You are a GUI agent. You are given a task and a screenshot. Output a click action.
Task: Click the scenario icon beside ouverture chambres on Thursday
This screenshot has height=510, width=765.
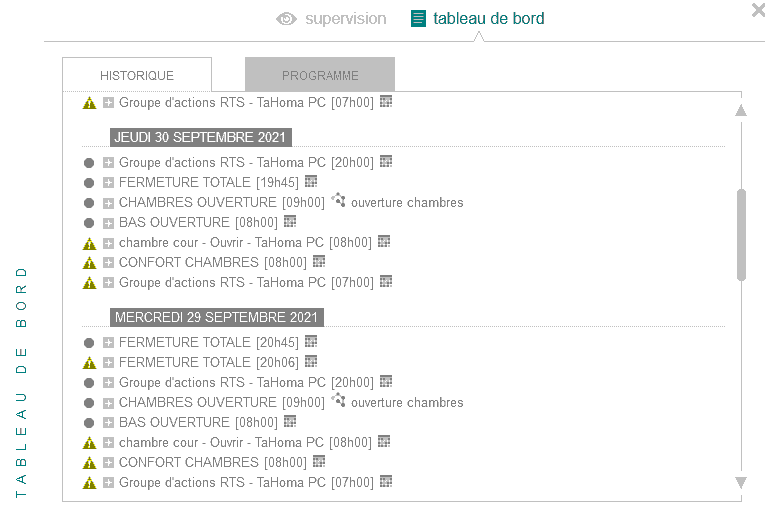(x=338, y=201)
